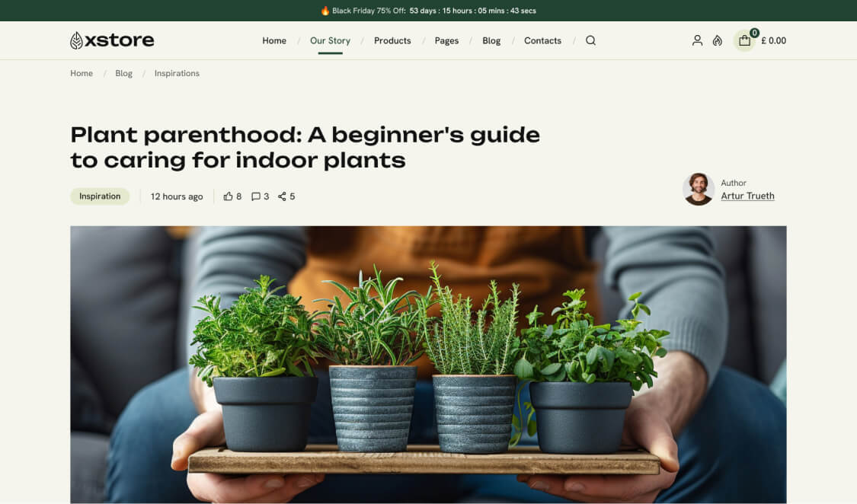The width and height of the screenshot is (857, 504).
Task: Click the potted herbs featured image
Action: (428, 364)
